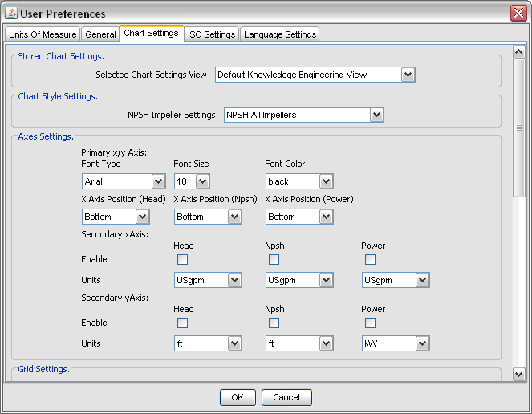Click the Cancel button

(x=286, y=397)
